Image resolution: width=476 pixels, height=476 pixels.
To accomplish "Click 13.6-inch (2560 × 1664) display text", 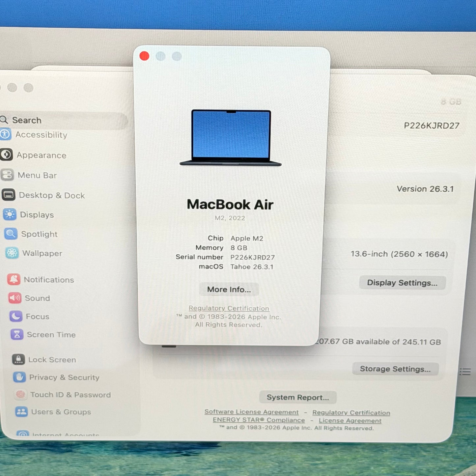I will pyautogui.click(x=399, y=254).
